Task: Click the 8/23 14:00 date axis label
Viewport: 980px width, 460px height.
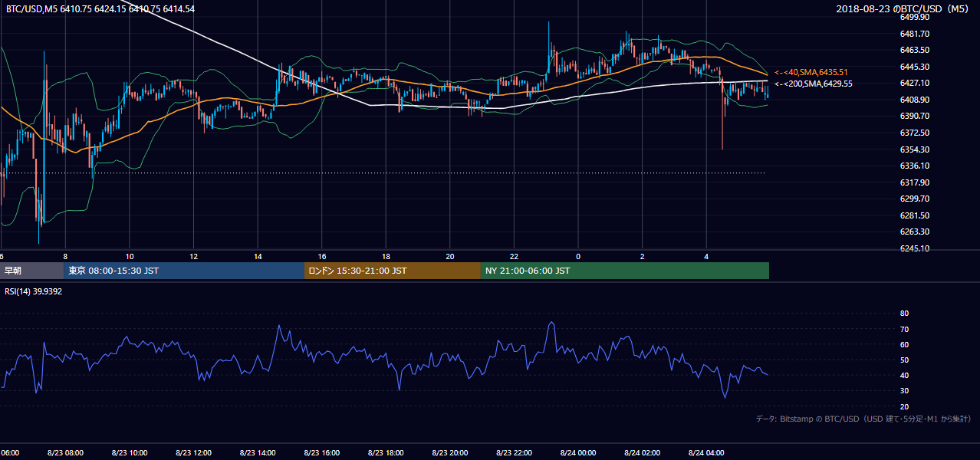Action: [x=257, y=452]
